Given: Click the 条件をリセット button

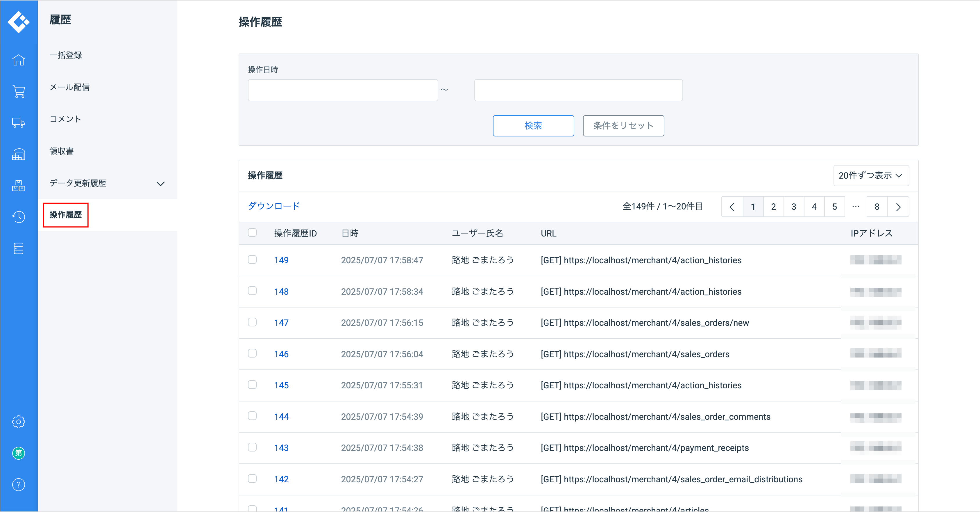Looking at the screenshot, I should 623,126.
